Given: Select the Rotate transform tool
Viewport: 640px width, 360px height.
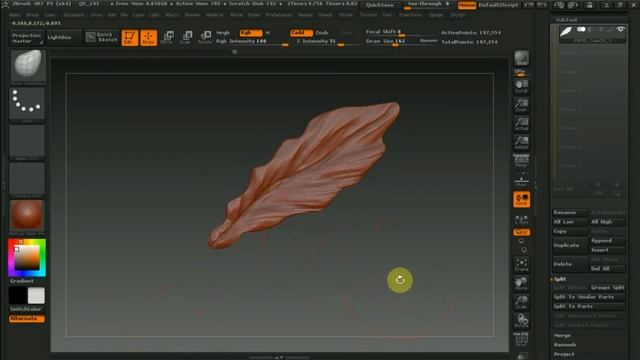Looking at the screenshot, I should pos(205,38).
